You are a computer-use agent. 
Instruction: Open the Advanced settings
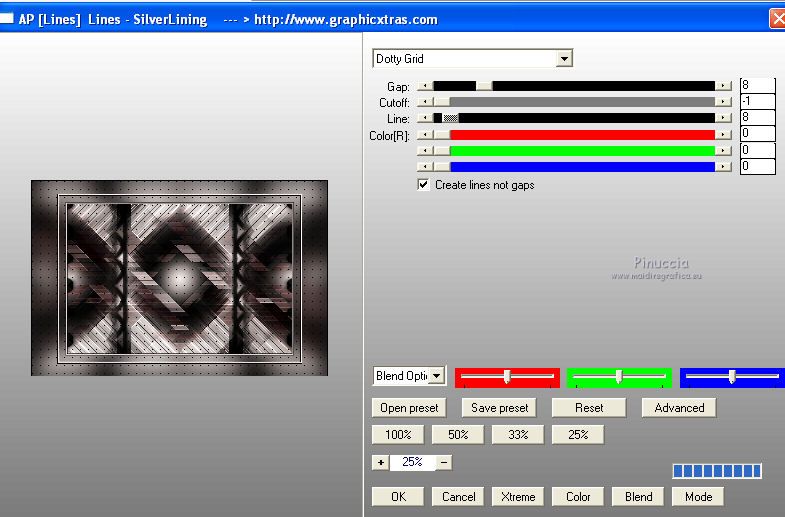679,408
